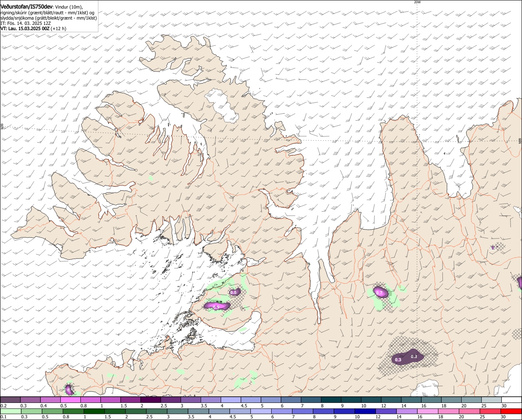Click the 0.5 medium green swatch in lower legend row
Screen dimensions: 522x420
click(x=52, y=411)
